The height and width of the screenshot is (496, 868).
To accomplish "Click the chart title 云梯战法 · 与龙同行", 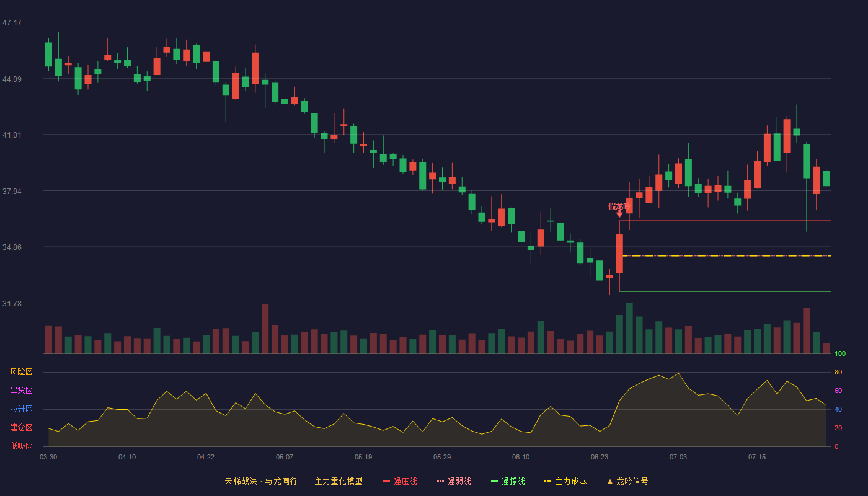I will 260,481.
